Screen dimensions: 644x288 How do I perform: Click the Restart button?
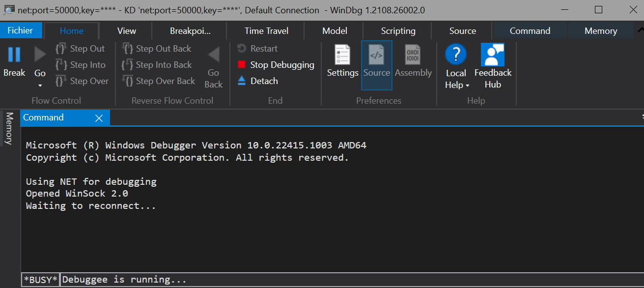click(x=258, y=49)
